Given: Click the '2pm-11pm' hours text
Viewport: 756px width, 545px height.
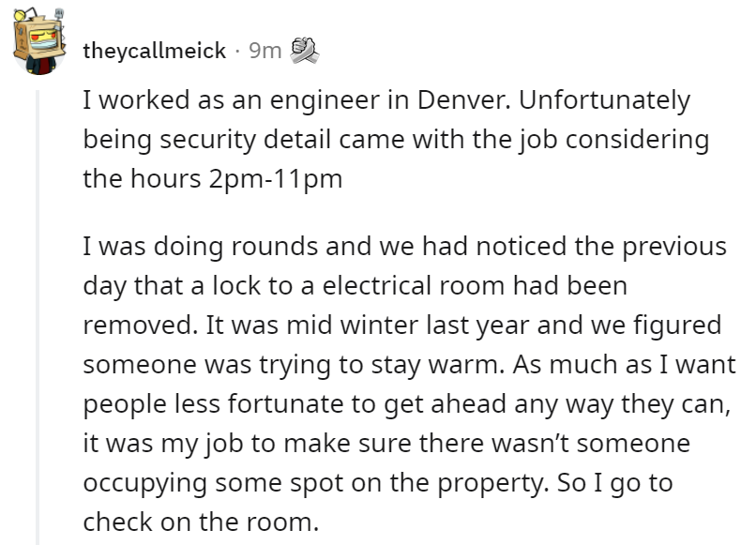Looking at the screenshot, I should coord(276,179).
